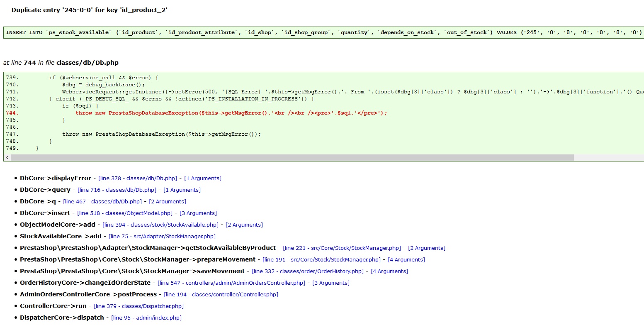Image resolution: width=644 pixels, height=325 pixels.
Task: Show '3 Arguments' for DbCore->insert
Action: pyautogui.click(x=198, y=213)
